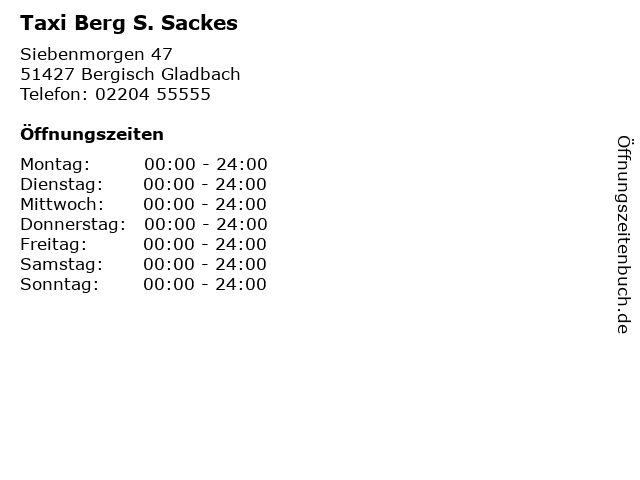Select the Mittwoch label

coord(62,204)
